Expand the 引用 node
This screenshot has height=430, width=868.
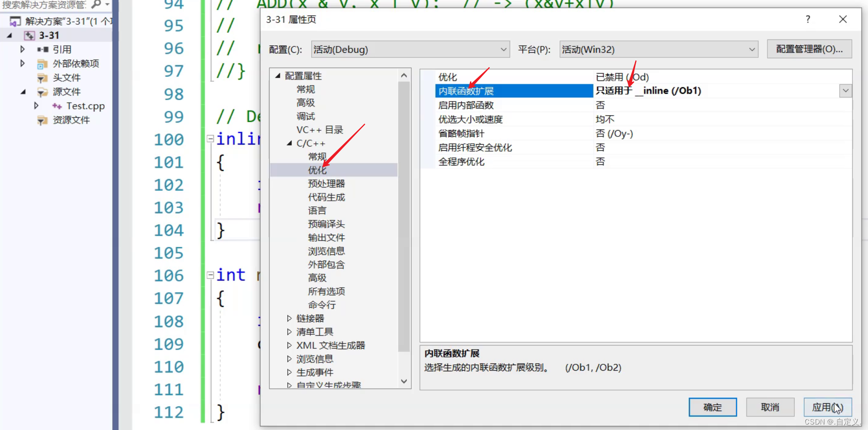[22, 49]
